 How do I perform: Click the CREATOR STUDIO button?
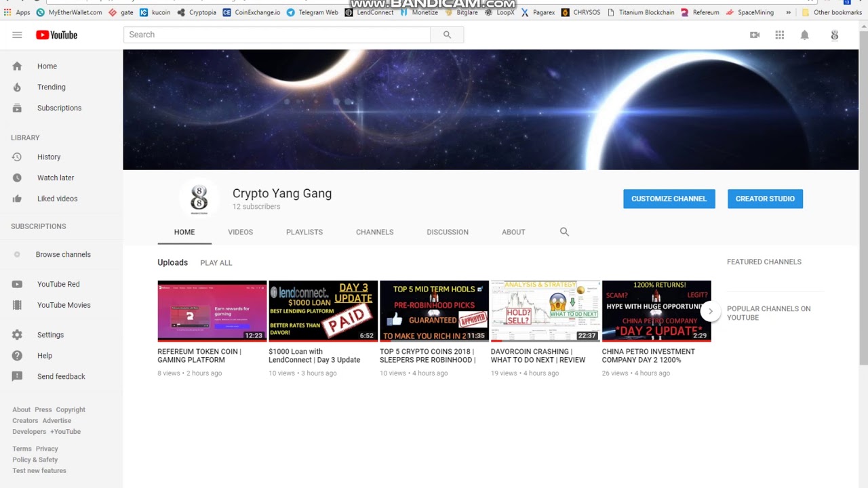765,199
